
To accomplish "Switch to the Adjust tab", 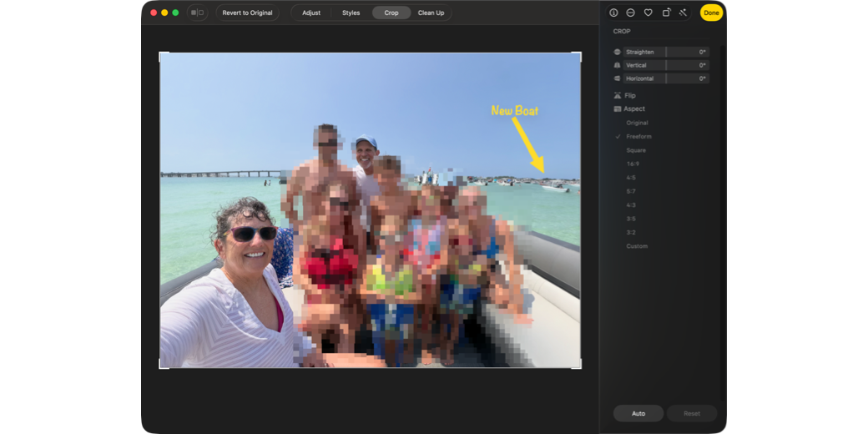I will click(x=311, y=13).
